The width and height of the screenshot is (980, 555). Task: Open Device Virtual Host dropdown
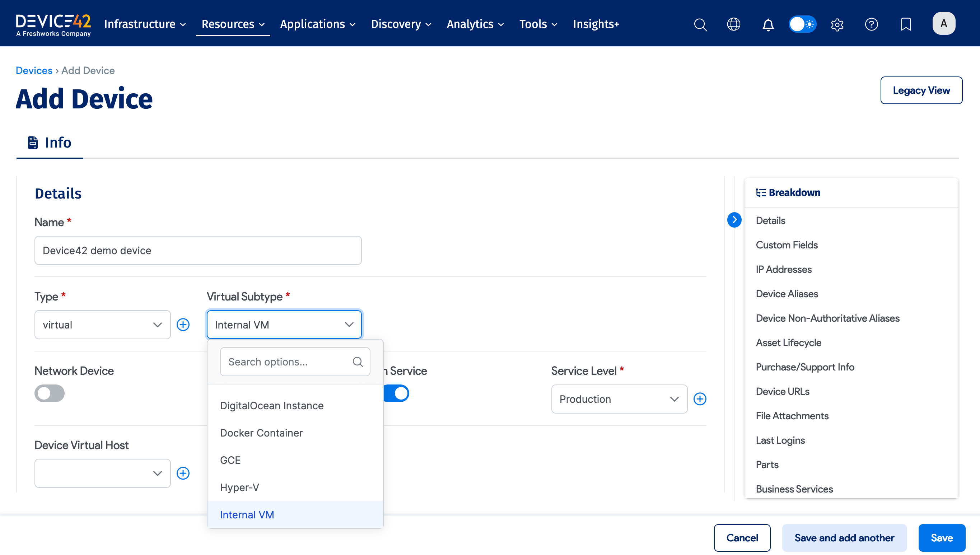pyautogui.click(x=102, y=473)
